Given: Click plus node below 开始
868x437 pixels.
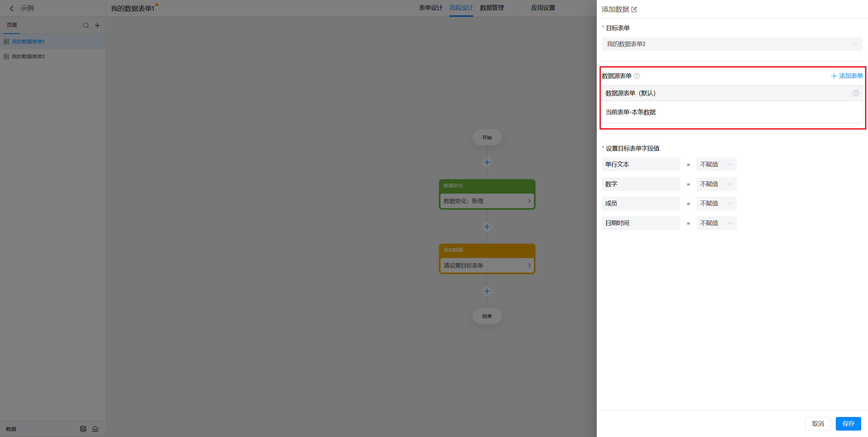Looking at the screenshot, I should (487, 162).
